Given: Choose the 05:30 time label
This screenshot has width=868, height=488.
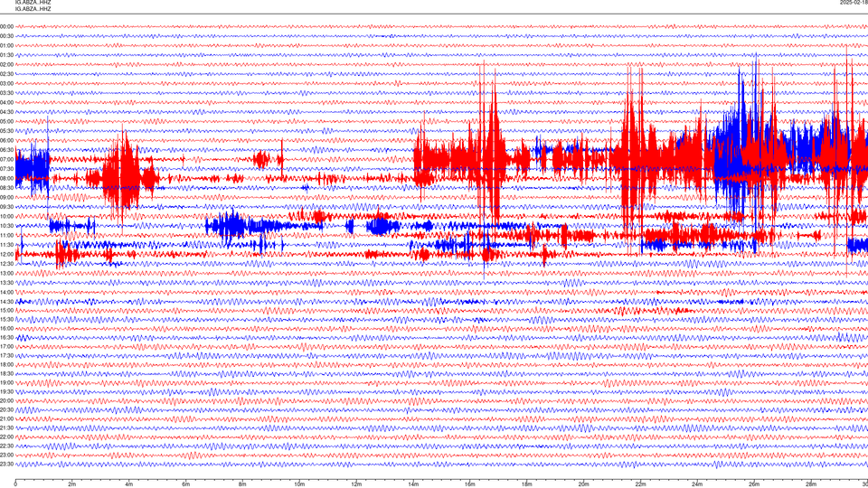Looking at the screenshot, I should [x=6, y=130].
